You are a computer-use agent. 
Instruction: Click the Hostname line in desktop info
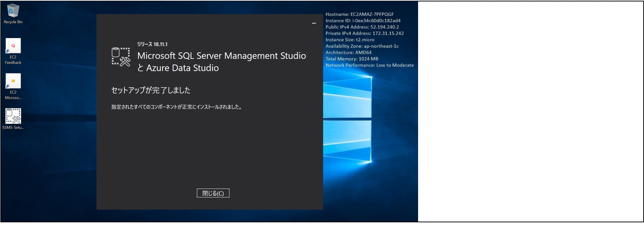pos(360,14)
